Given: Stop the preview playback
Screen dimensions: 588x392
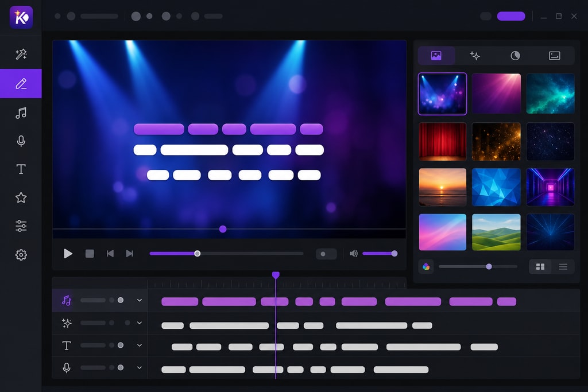Looking at the screenshot, I should [x=90, y=254].
